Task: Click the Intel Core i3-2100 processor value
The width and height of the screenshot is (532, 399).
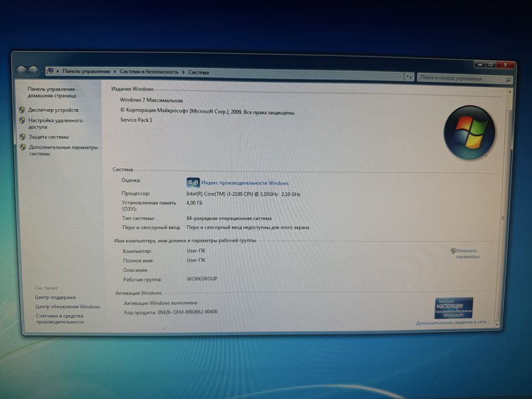Action: pyautogui.click(x=243, y=194)
